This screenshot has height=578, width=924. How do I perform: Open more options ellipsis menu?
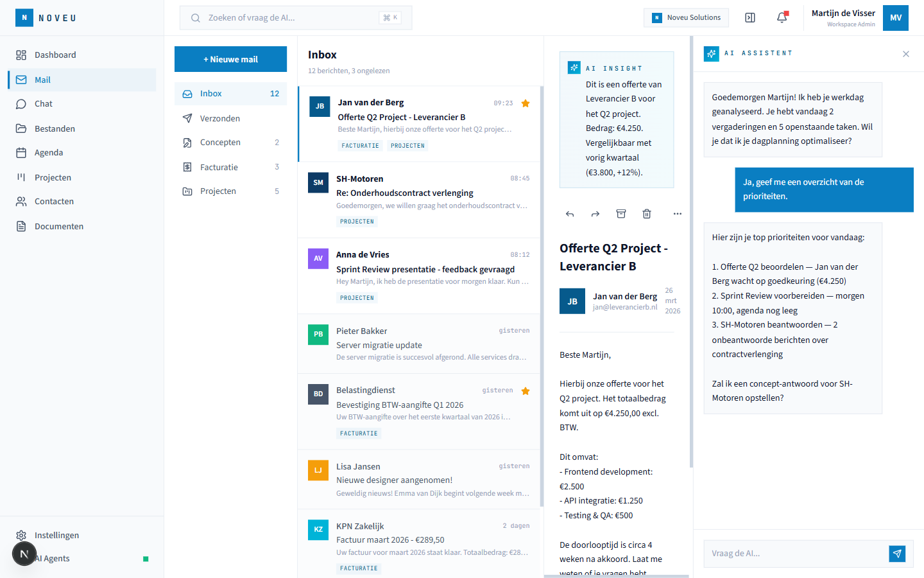pyautogui.click(x=678, y=214)
